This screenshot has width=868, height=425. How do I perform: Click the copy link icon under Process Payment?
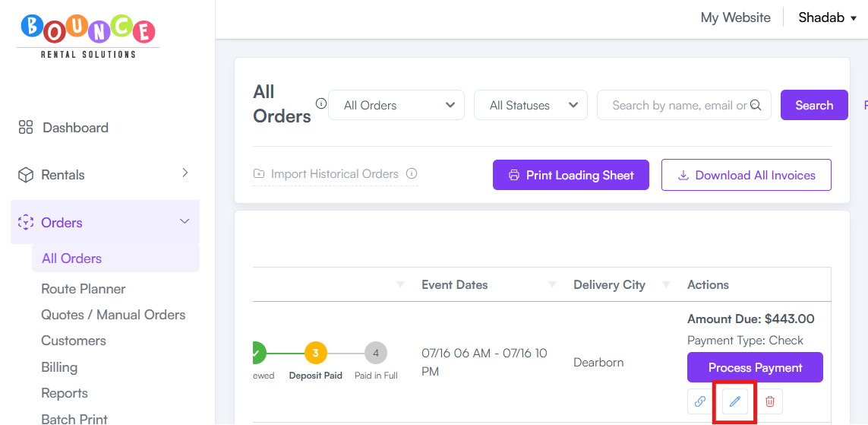tap(700, 401)
